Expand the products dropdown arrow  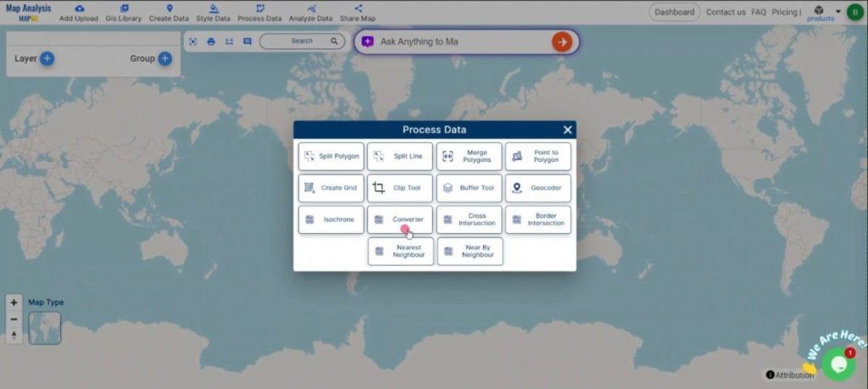[838, 12]
